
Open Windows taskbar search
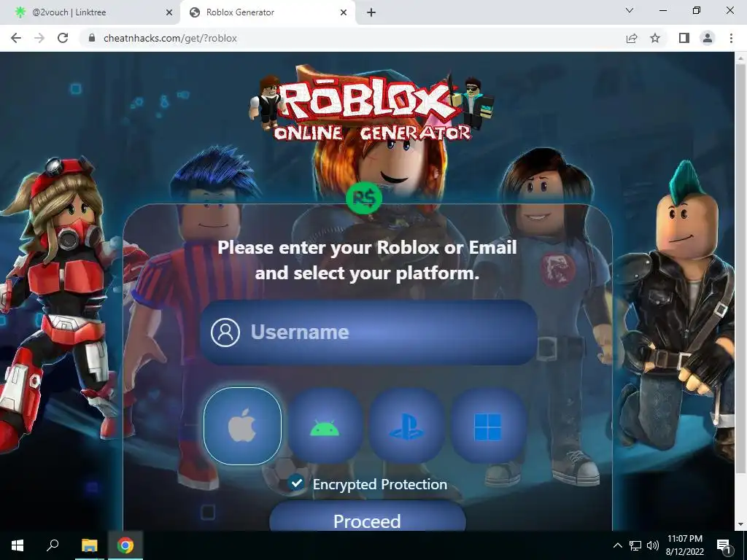tap(53, 545)
